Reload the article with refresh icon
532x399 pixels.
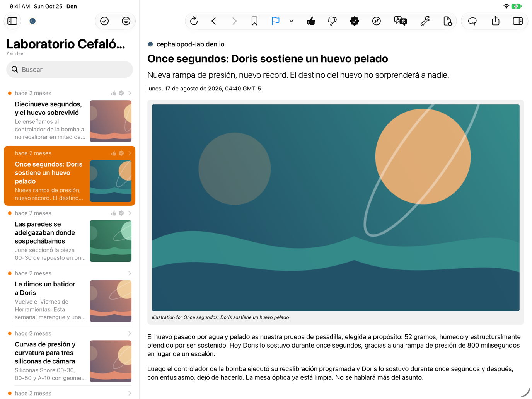(194, 21)
